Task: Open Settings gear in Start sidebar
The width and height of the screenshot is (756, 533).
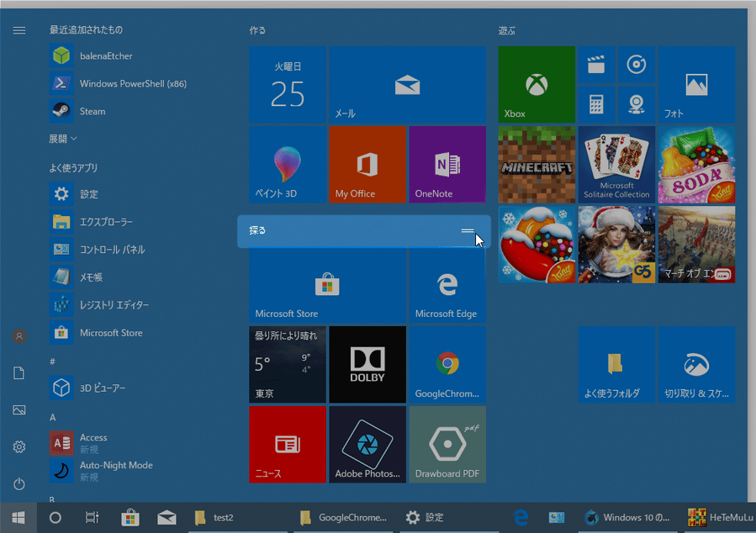Action: point(19,447)
